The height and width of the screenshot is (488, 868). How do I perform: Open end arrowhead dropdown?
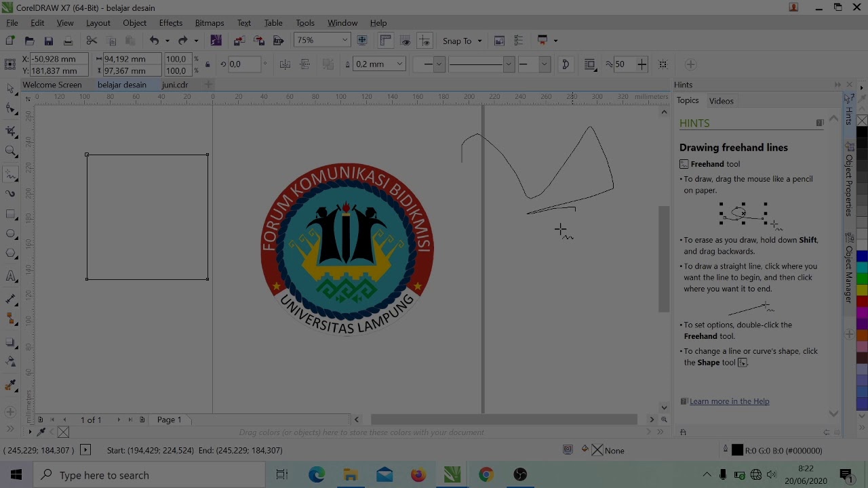544,64
